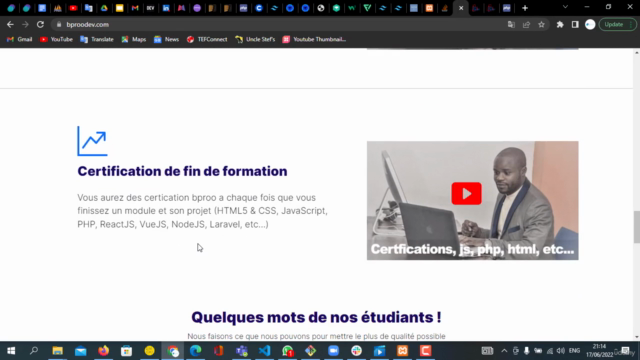
Task: Switch to the LinkedIn tab
Action: pyautogui.click(x=166, y=8)
